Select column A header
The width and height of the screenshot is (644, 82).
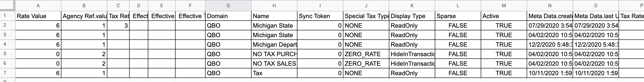coord(38,5)
